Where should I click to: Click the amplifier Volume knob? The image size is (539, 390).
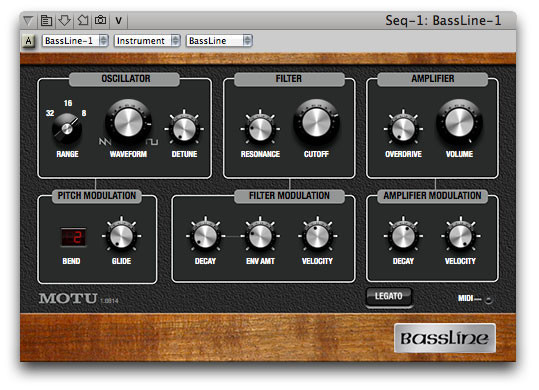459,122
